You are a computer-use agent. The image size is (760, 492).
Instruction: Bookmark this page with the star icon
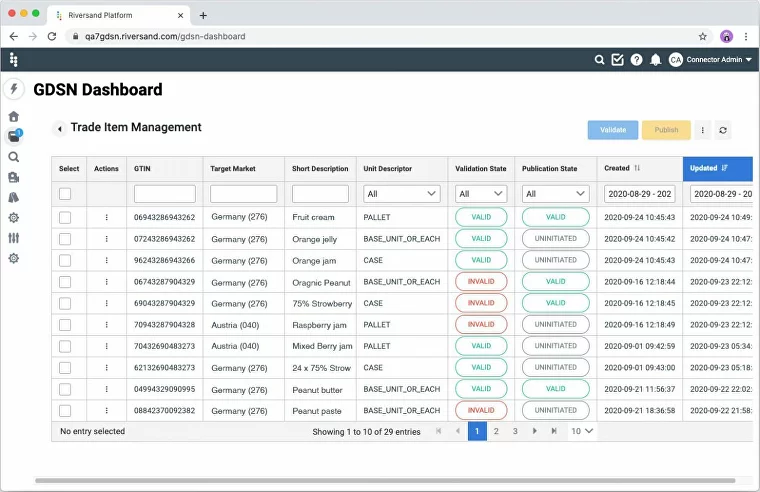tap(702, 36)
